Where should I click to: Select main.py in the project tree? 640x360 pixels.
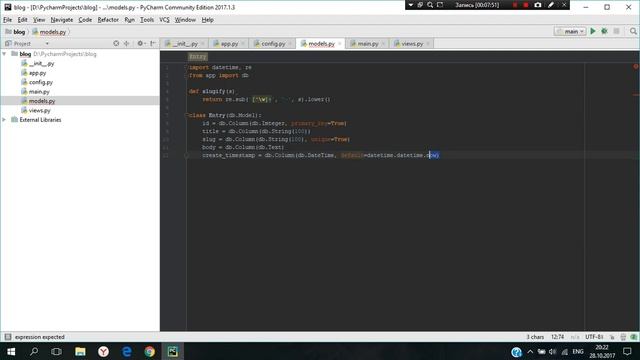[x=39, y=92]
